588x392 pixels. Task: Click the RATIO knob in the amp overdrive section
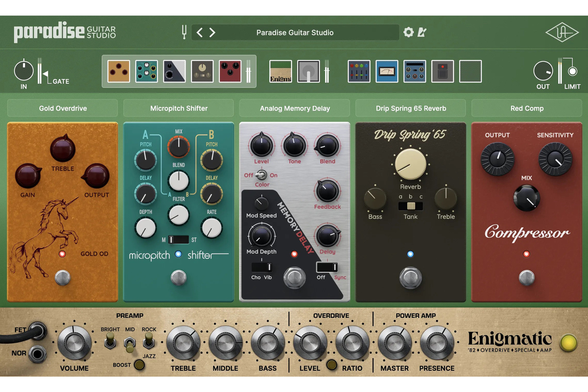tap(352, 343)
